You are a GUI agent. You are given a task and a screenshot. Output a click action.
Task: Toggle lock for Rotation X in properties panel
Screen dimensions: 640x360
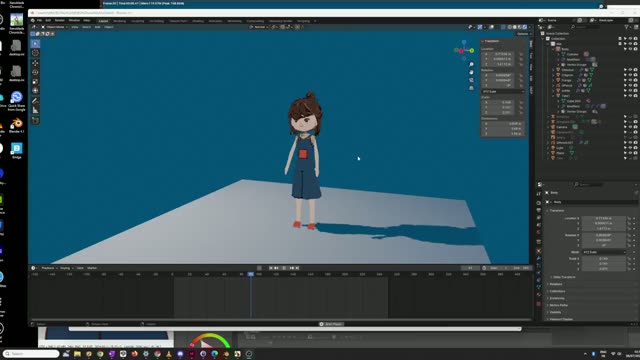[x=629, y=236]
